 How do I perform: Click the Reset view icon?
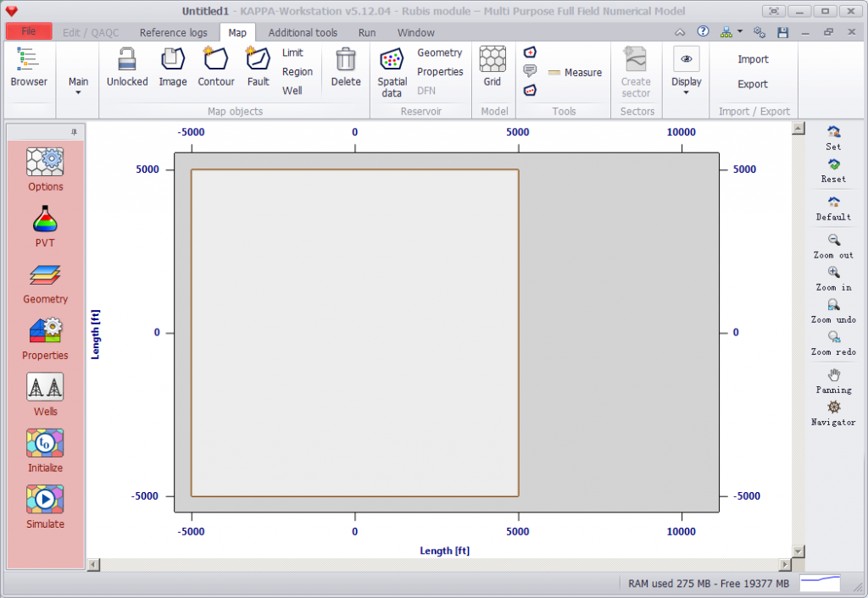pyautogui.click(x=834, y=164)
